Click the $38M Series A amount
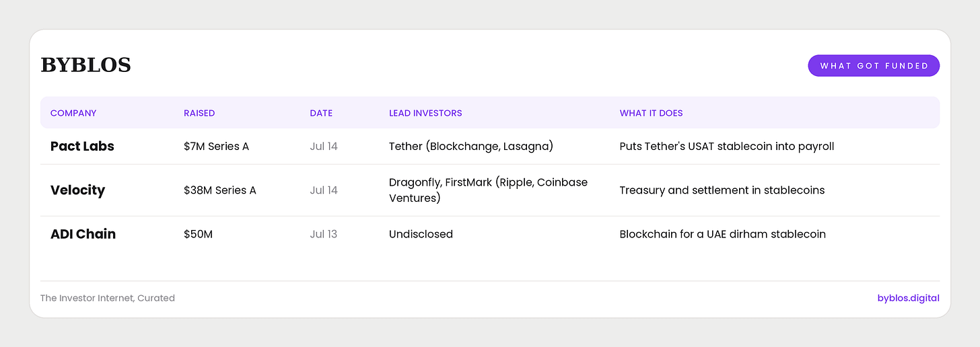Screen dimensions: 980x347 219,190
